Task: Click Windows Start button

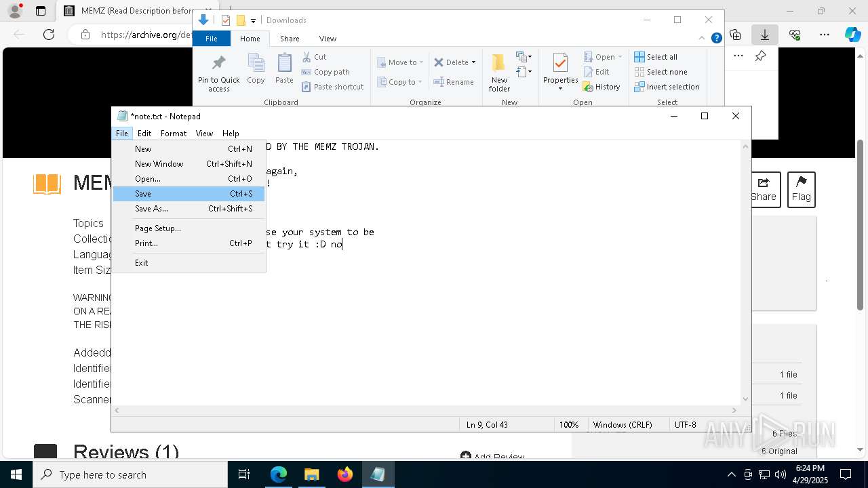Action: [x=16, y=474]
